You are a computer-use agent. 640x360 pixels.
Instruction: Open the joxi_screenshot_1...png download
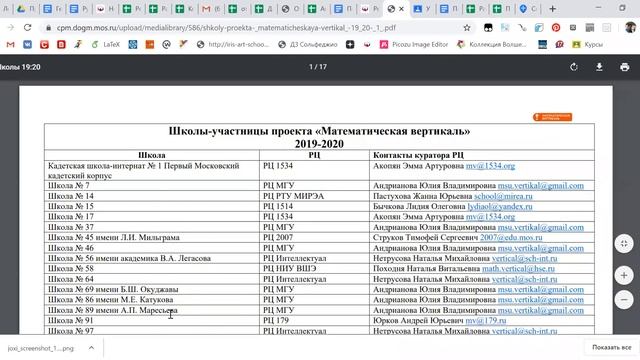coord(41,348)
